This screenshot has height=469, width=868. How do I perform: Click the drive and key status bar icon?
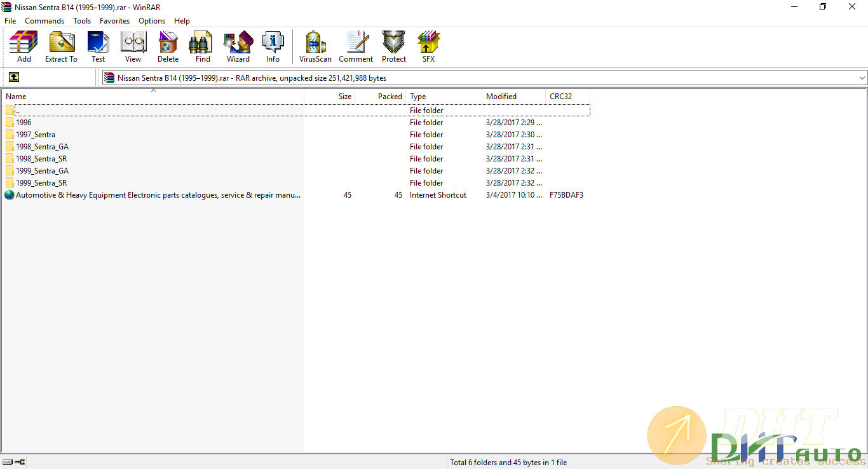tap(13, 462)
